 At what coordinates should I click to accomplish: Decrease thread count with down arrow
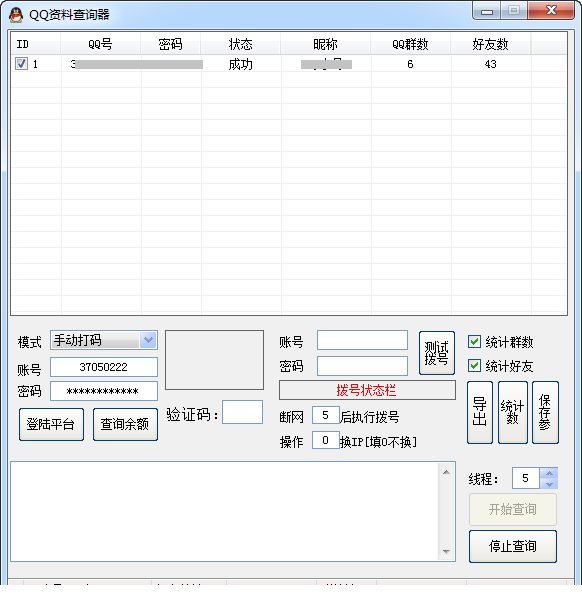point(549,484)
